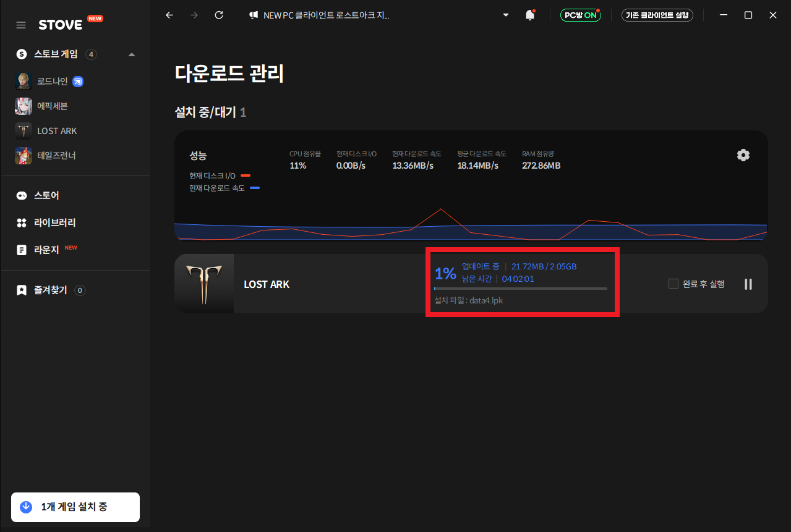The height and width of the screenshot is (532, 791).
Task: Select 스토브 게임 header
Action: [x=56, y=54]
